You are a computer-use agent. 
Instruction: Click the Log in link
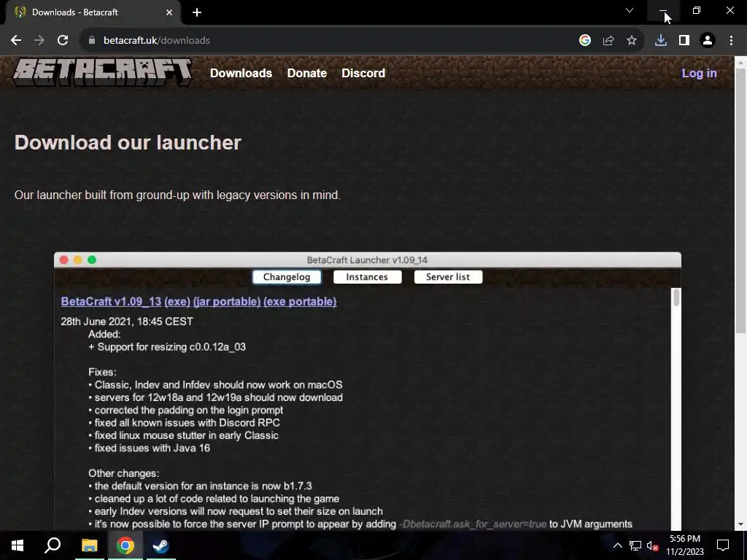click(x=699, y=73)
